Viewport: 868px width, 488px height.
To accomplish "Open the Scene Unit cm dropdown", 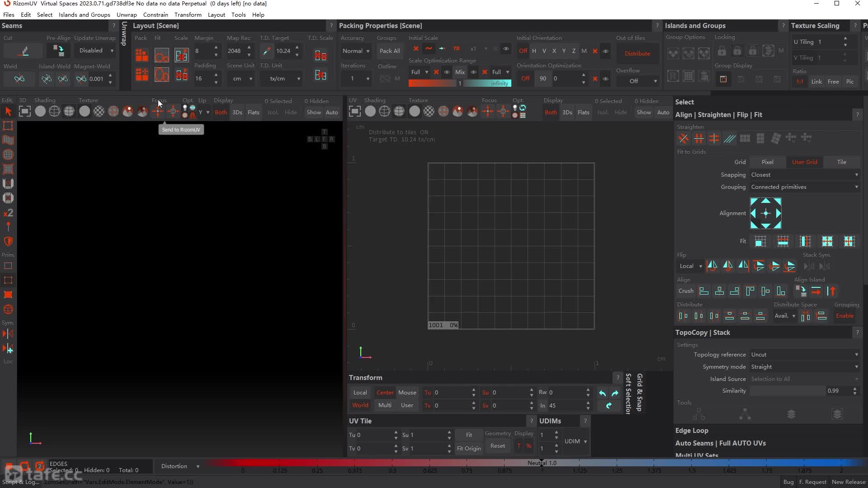I will 241,79.
